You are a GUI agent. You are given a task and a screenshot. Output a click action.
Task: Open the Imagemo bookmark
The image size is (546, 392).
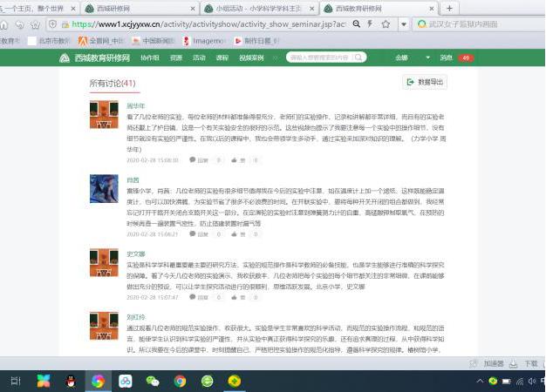[204, 41]
